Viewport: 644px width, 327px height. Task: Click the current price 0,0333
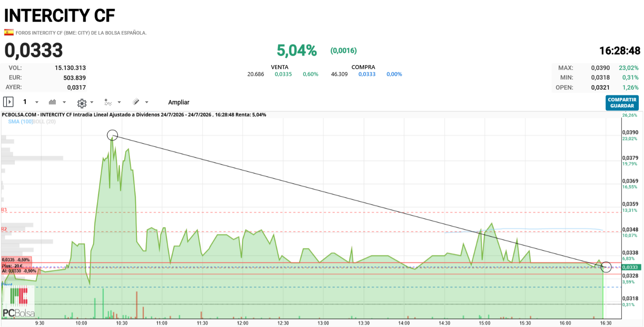[34, 51]
